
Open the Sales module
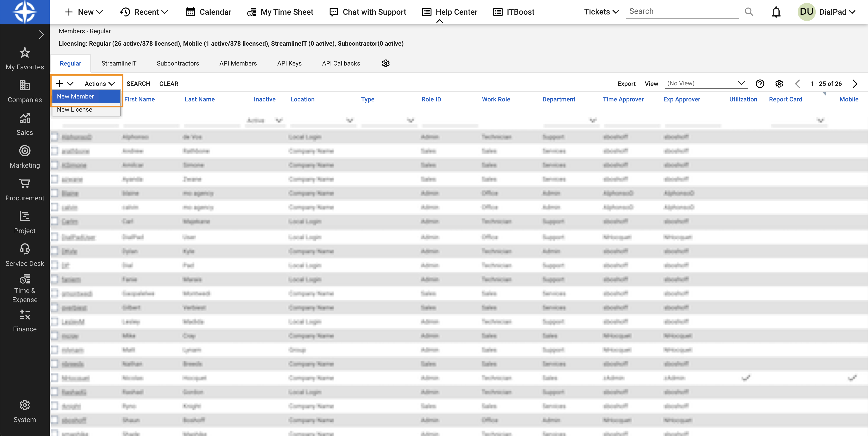pyautogui.click(x=25, y=124)
